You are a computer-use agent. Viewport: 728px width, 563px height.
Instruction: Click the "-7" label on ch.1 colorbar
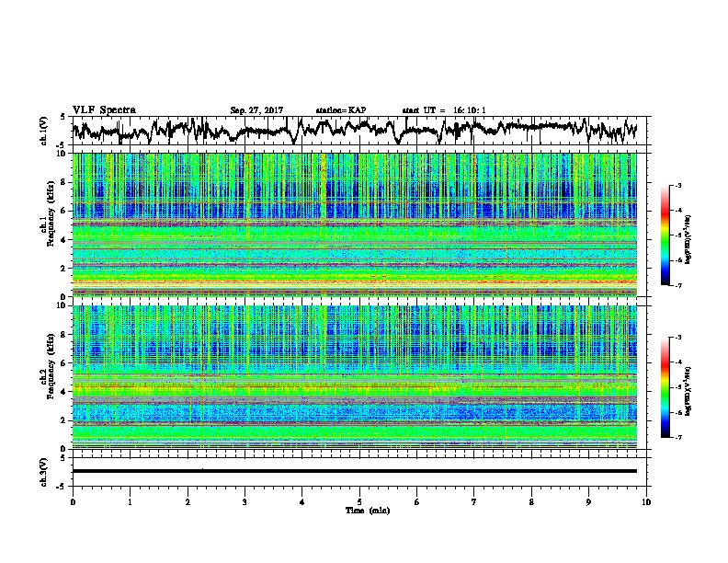coord(677,285)
